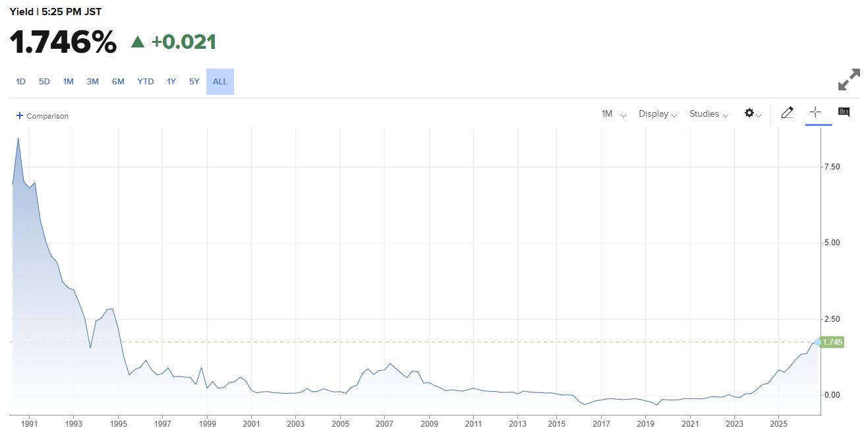Screen dimensions: 868x430
Task: Open chart settings gear icon
Action: coord(753,113)
